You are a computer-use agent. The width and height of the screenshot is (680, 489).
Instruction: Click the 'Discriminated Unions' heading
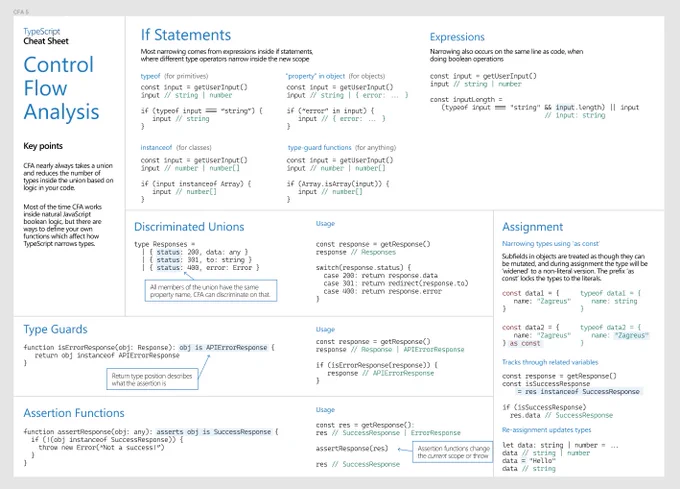(189, 227)
